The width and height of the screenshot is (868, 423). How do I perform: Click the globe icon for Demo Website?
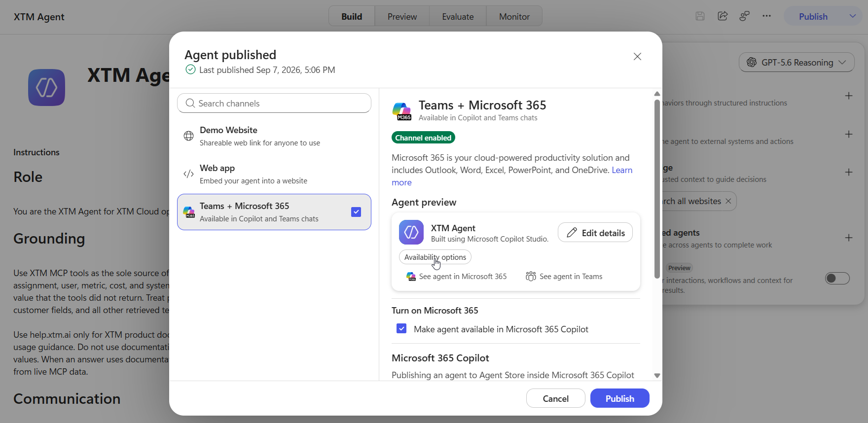(188, 136)
